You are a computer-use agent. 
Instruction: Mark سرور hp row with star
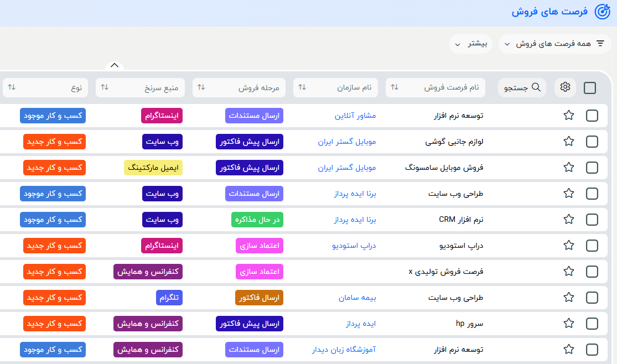click(569, 324)
